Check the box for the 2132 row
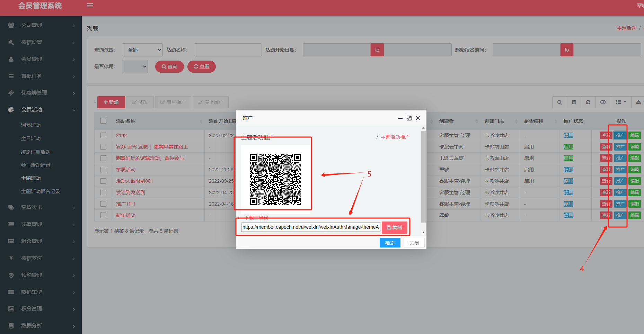This screenshot has height=334, width=644. click(x=103, y=135)
